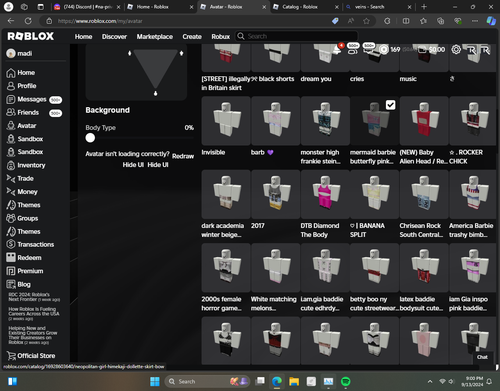Select the 2017 clothing thumbnail
The height and width of the screenshot is (391, 500).
point(276,194)
